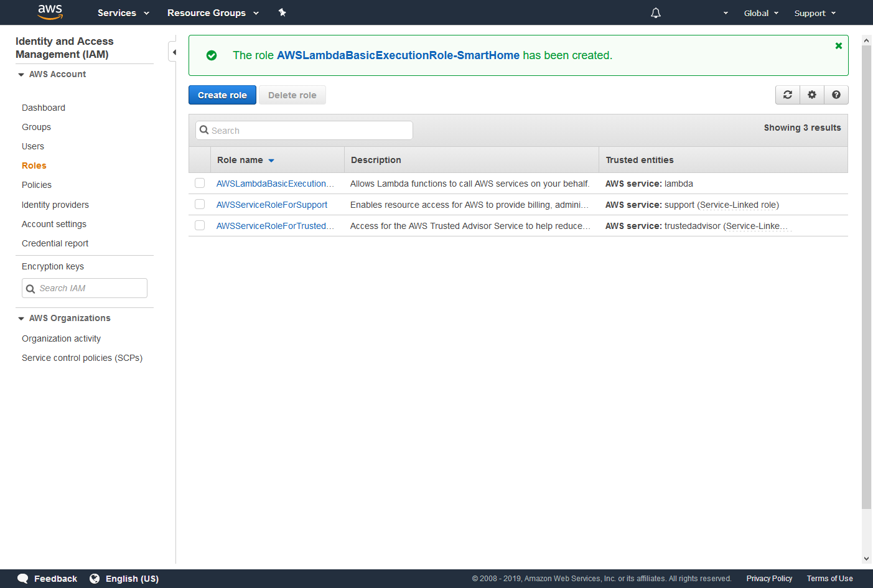Open the Resource Groups dropdown

click(213, 13)
